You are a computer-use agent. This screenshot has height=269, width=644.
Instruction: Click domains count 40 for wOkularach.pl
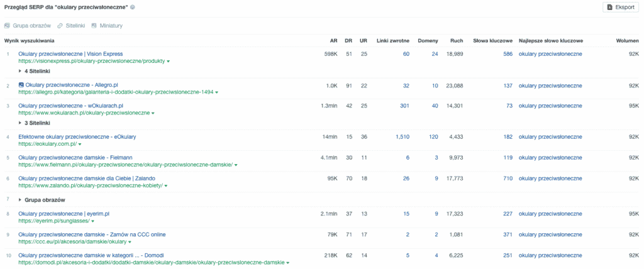tap(435, 106)
